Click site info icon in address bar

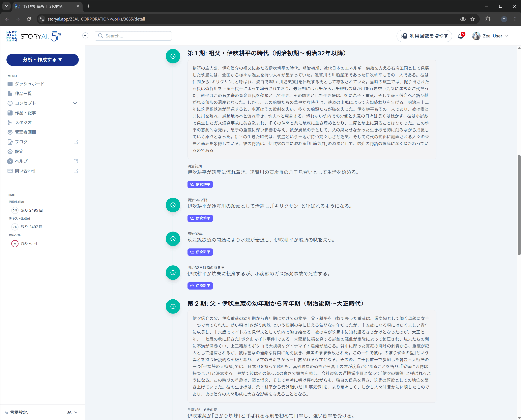(42, 19)
